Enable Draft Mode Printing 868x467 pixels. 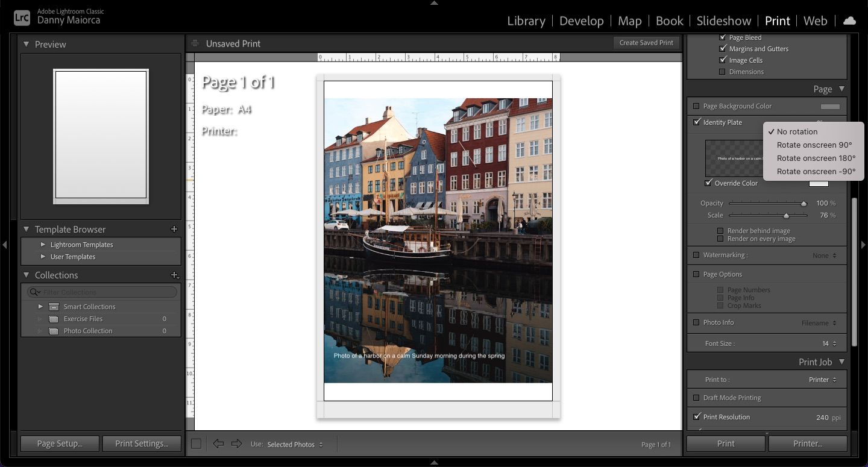tap(696, 398)
